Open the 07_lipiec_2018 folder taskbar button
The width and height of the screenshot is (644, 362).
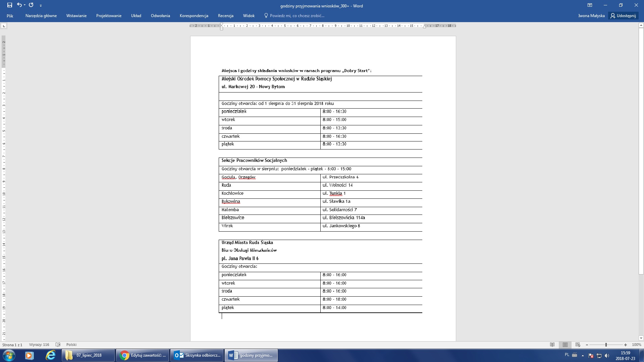click(x=88, y=355)
